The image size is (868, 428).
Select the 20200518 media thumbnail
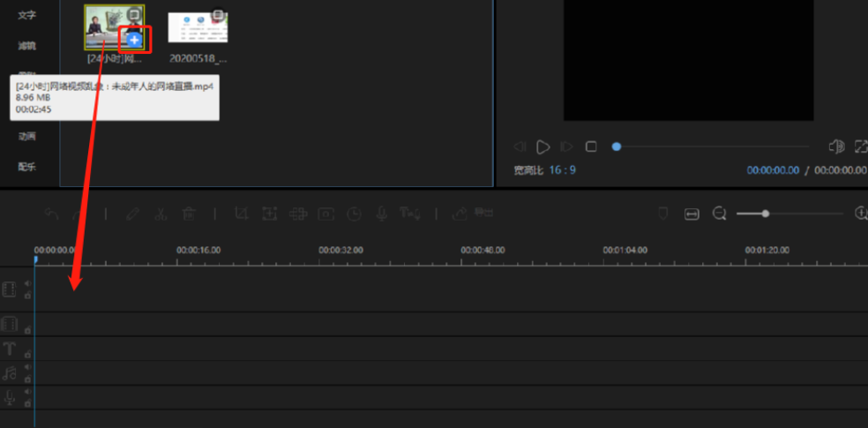(198, 27)
